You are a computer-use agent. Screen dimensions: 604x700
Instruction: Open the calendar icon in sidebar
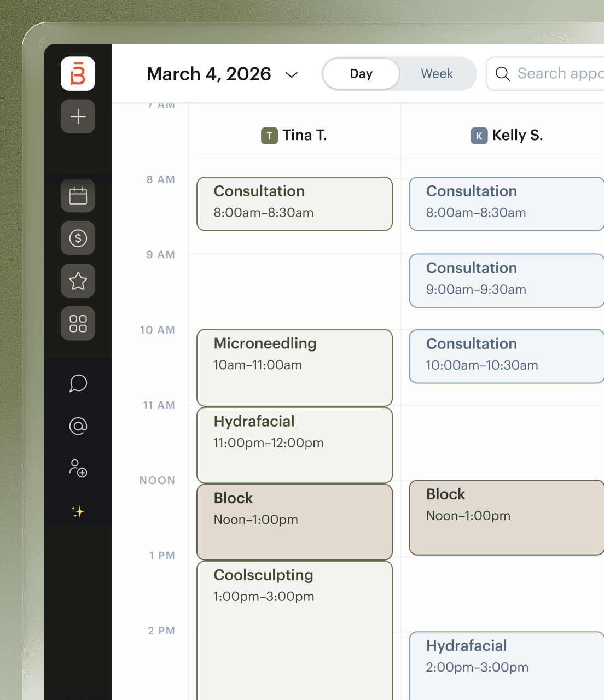78,196
